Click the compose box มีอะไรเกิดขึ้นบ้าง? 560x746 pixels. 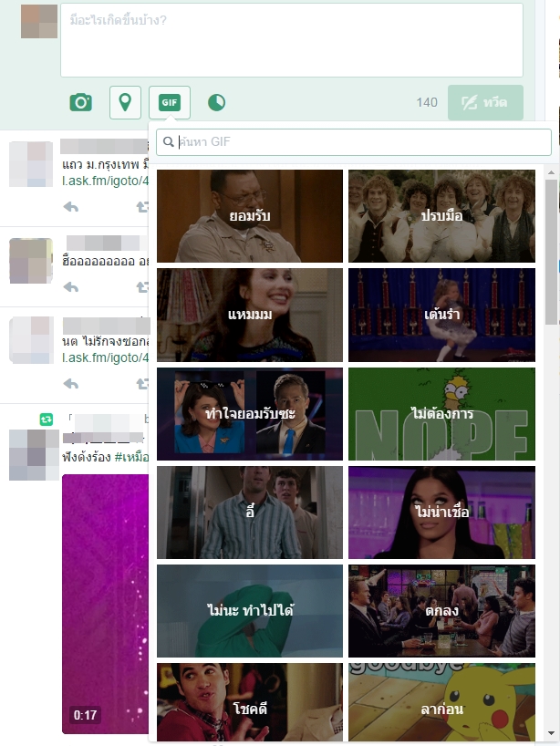(292, 40)
